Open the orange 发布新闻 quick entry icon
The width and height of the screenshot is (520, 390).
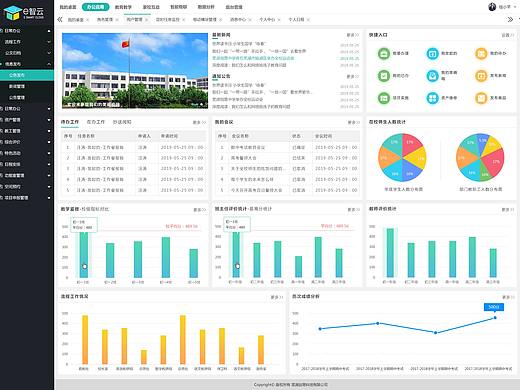(481, 76)
